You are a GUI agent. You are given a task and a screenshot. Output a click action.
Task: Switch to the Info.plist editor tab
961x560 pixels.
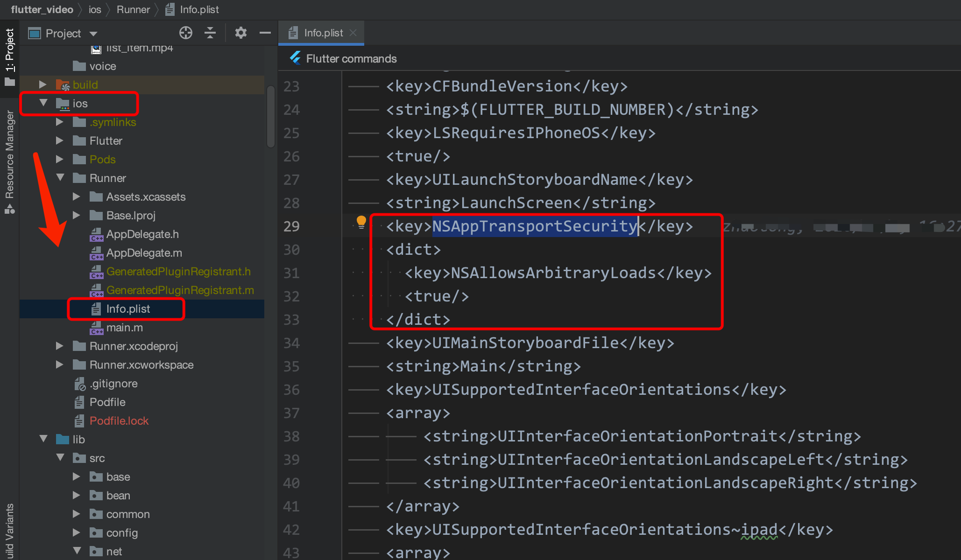323,33
